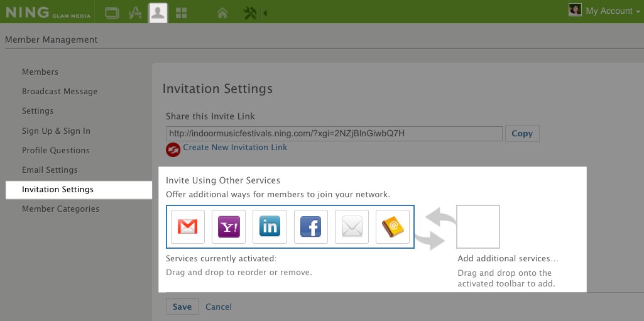The width and height of the screenshot is (644, 321).
Task: Click Create New Invitation Link
Action: tap(235, 148)
